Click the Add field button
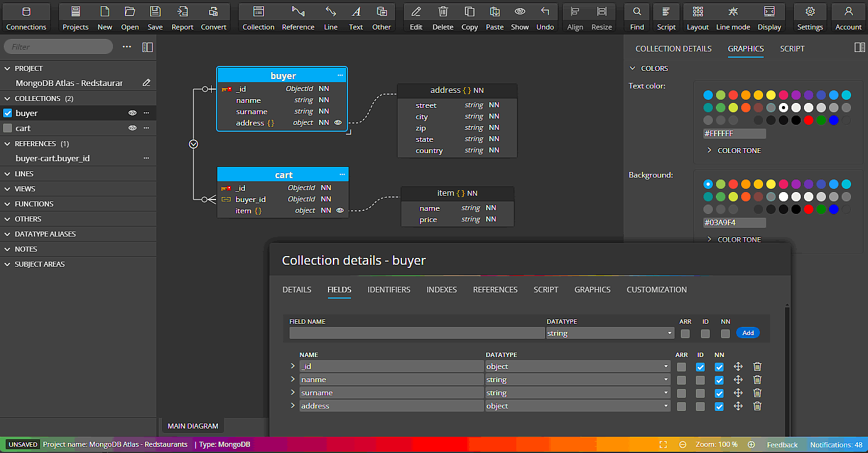 coord(748,333)
